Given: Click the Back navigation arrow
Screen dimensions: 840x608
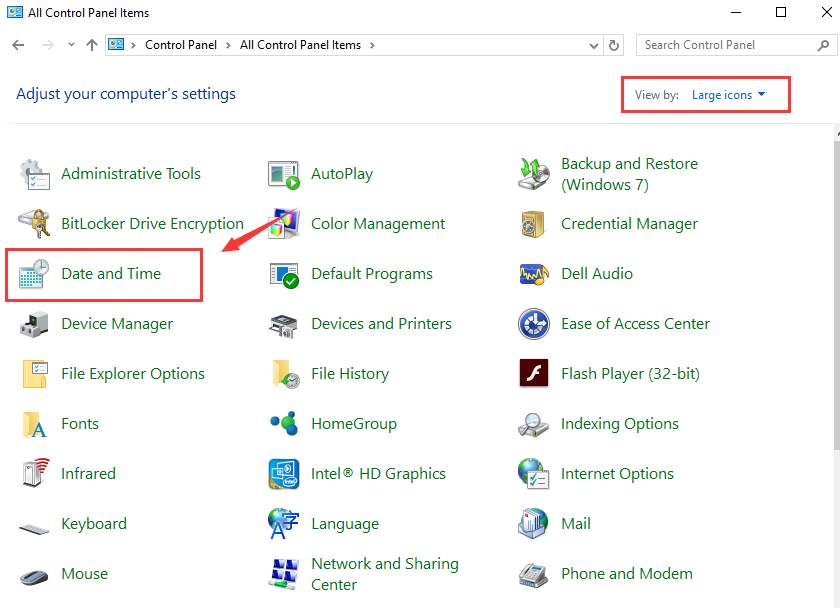Looking at the screenshot, I should coord(18,45).
